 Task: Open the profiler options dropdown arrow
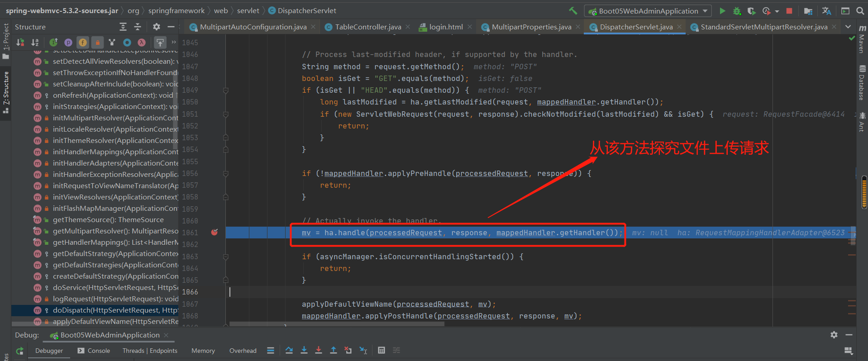pos(777,11)
